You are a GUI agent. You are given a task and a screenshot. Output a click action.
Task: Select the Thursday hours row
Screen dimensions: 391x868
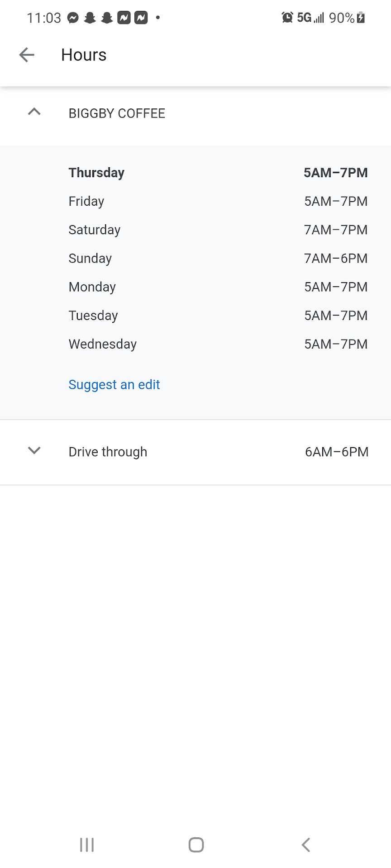click(x=217, y=173)
